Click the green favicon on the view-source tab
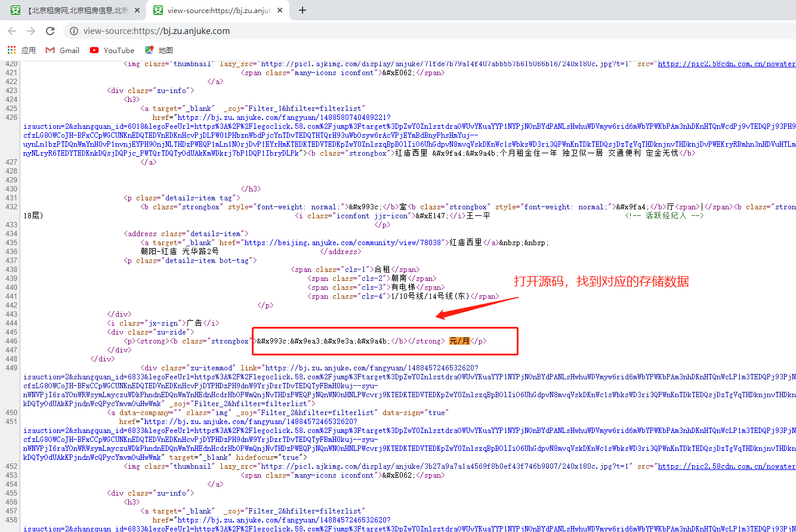The image size is (796, 532). [x=158, y=10]
